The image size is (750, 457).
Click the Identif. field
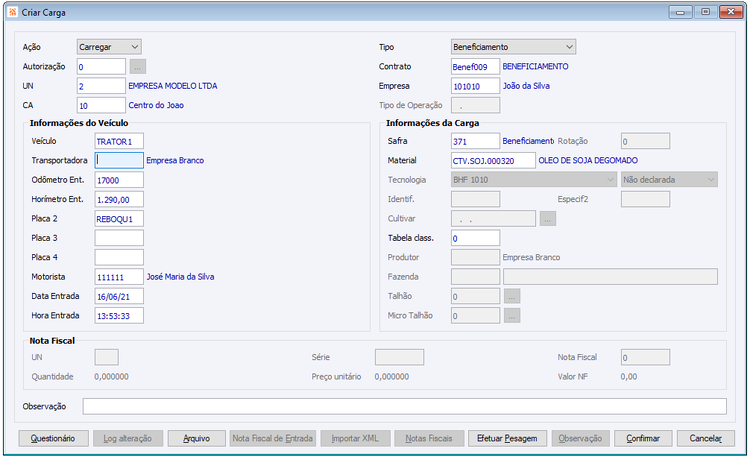[475, 199]
